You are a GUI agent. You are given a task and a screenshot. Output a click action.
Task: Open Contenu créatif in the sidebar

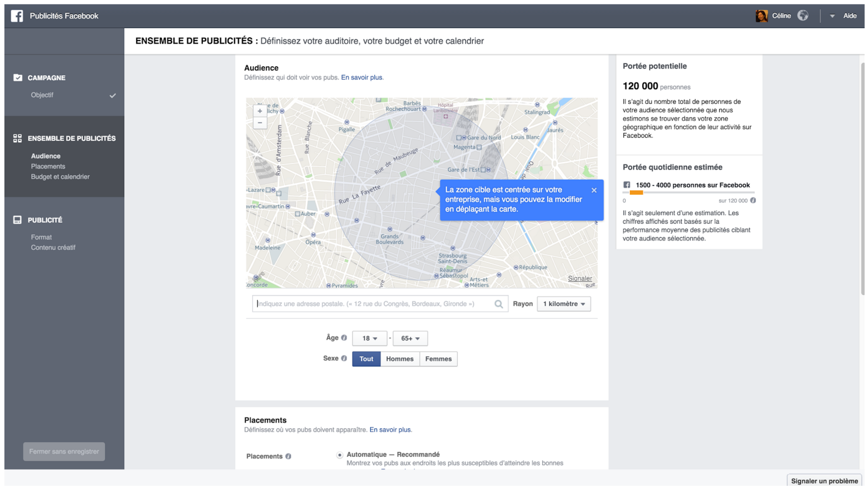point(53,248)
